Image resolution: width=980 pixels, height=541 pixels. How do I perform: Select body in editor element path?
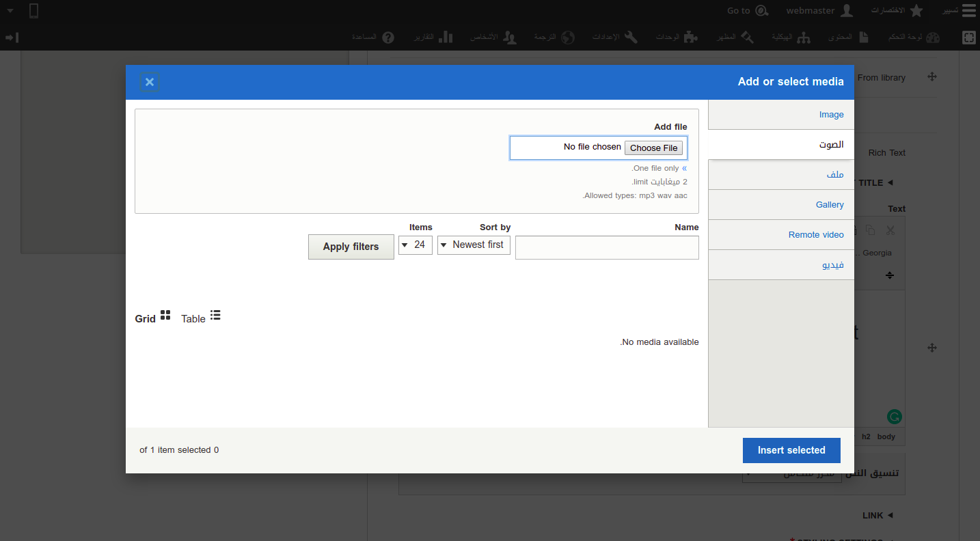point(886,437)
